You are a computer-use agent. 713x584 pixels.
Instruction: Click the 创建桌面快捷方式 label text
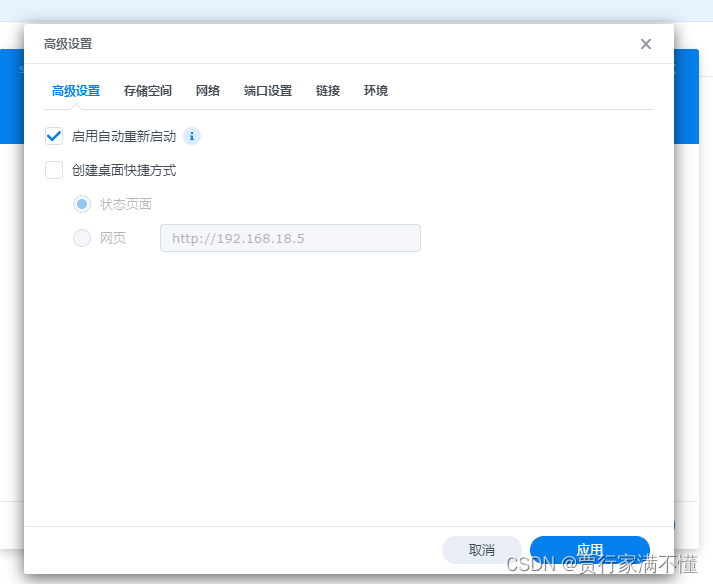[x=124, y=170]
